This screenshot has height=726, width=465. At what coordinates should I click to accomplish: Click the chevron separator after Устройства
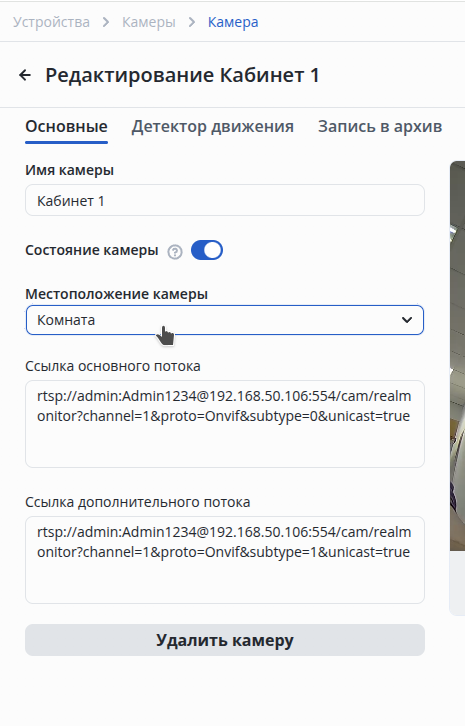[106, 22]
